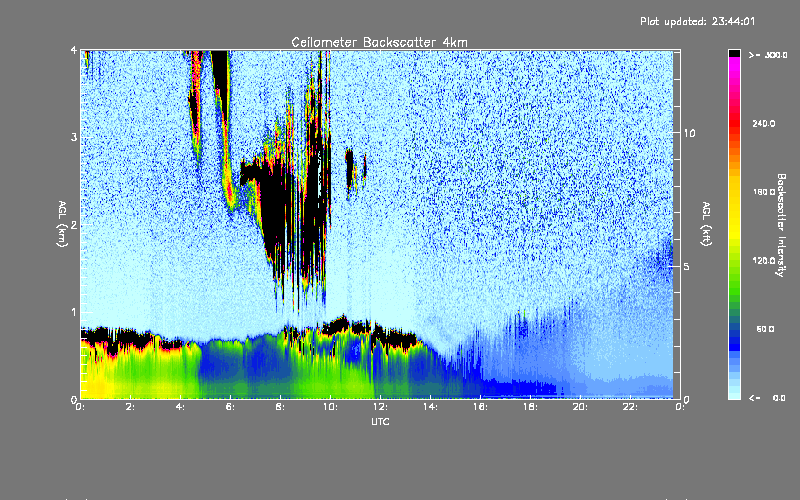Click the "14:" UTC hour tick label
This screenshot has height=500, width=800.
pyautogui.click(x=430, y=407)
